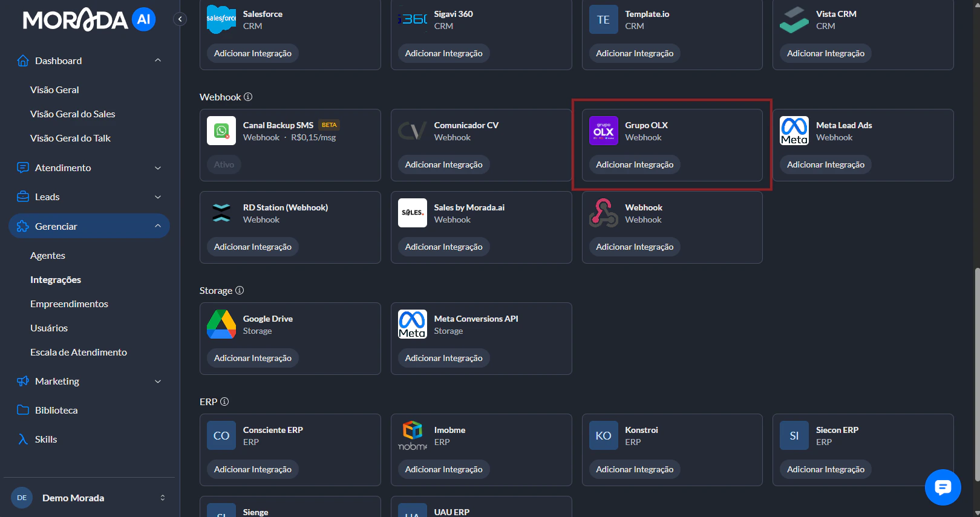Open the Demo Morada account switcher
980x517 pixels.
[x=90, y=498]
